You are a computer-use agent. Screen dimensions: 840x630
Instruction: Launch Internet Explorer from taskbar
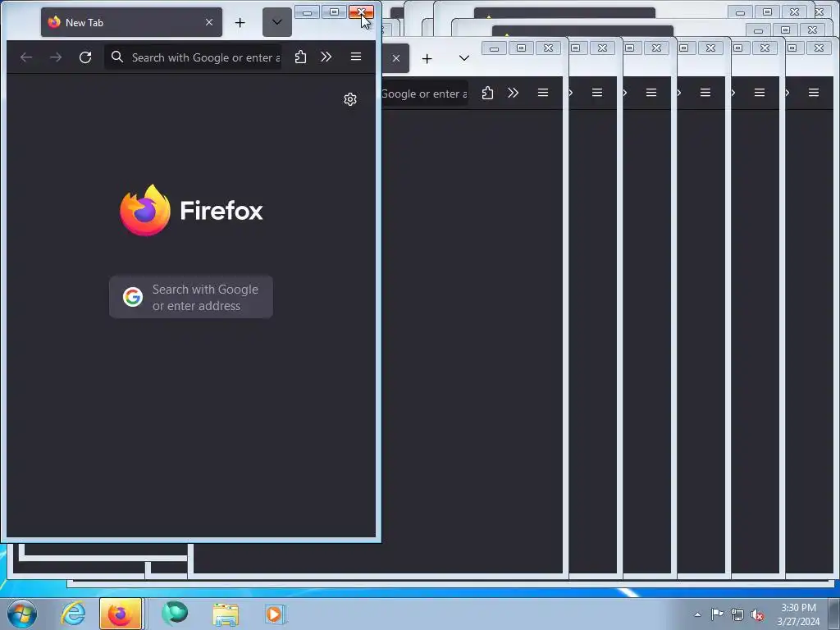click(73, 614)
